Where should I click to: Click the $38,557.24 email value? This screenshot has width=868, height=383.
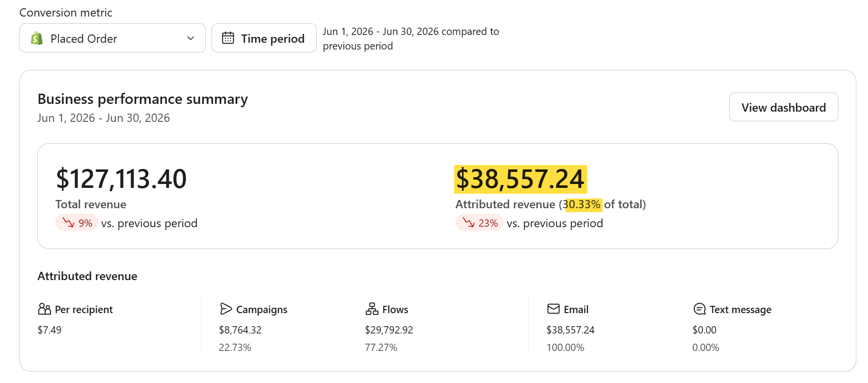click(570, 330)
